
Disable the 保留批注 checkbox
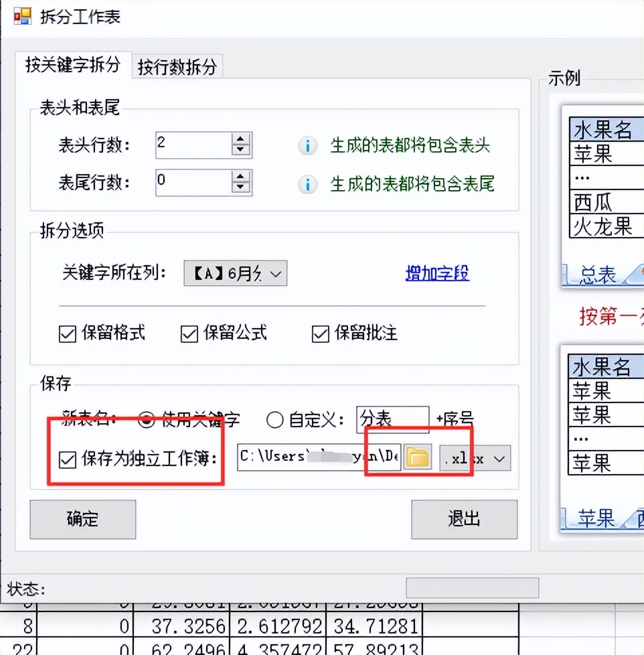pyautogui.click(x=319, y=334)
